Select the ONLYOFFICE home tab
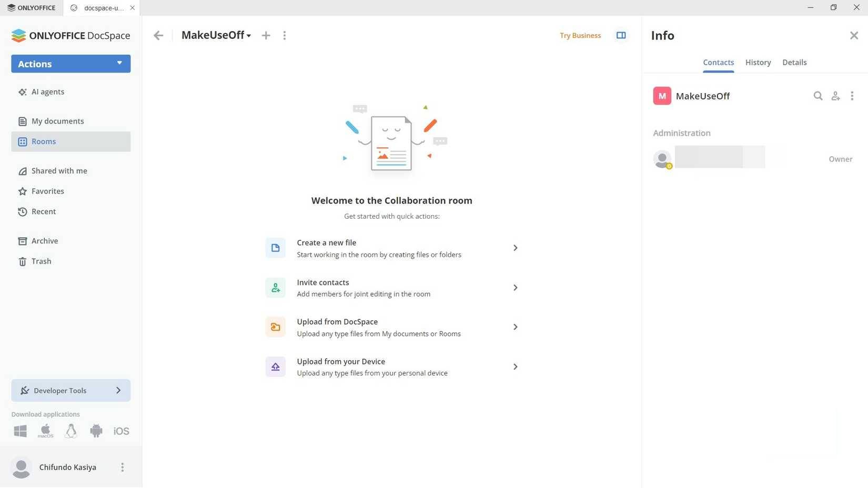868x488 pixels. click(32, 8)
